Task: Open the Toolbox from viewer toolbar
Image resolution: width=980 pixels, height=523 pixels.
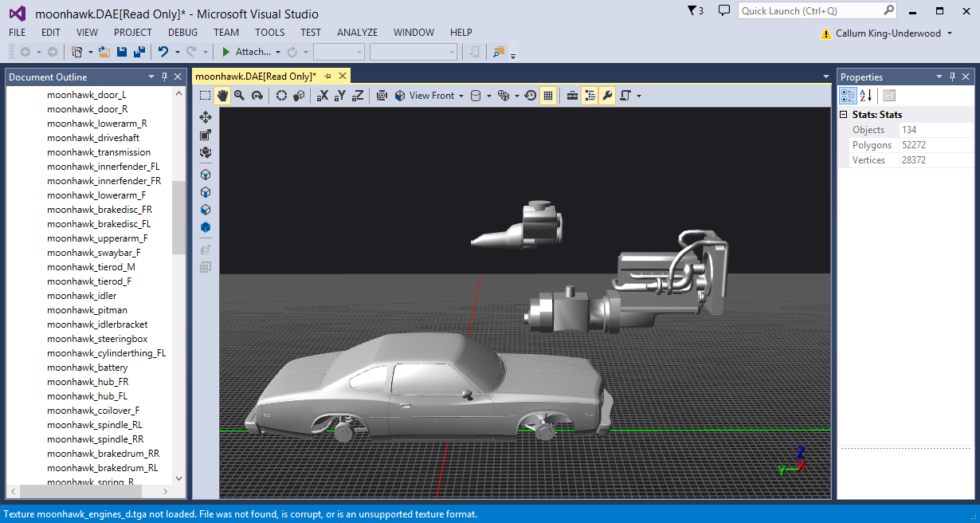Action: 572,96
